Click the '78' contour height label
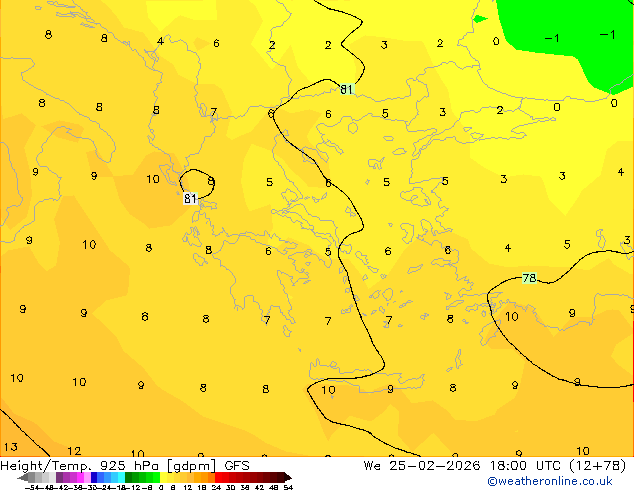Viewport: 634px width, 490px height. pos(529,278)
